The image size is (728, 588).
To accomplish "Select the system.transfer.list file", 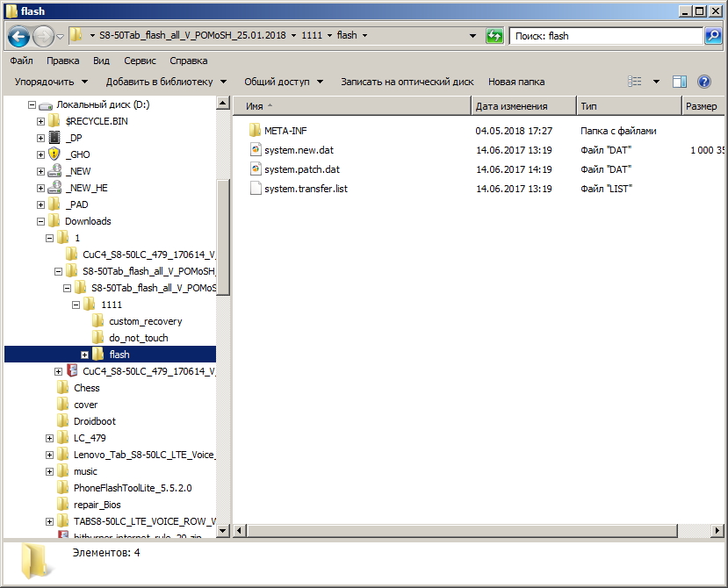I will coord(306,189).
